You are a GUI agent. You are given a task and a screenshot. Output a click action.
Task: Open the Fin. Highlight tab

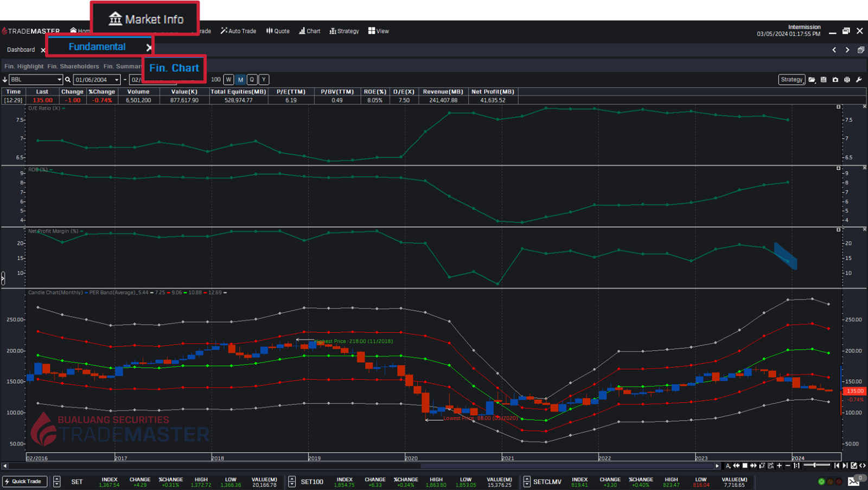(x=24, y=67)
